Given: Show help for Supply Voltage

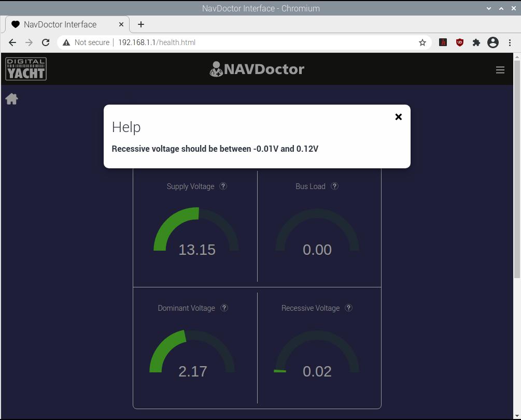Looking at the screenshot, I should [223, 186].
